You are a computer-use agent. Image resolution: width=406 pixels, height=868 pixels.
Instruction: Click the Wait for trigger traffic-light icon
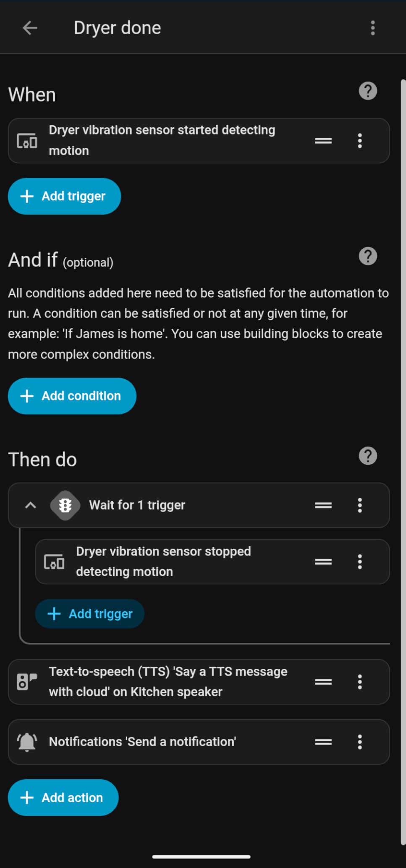65,505
